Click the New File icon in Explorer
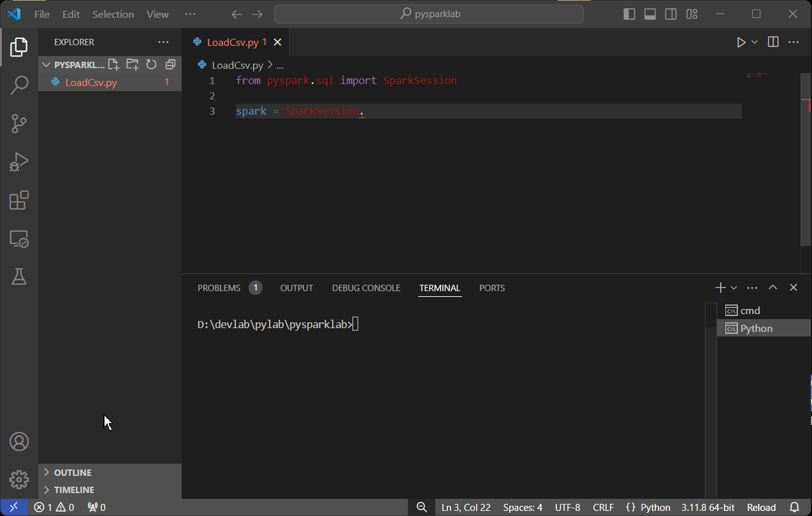Screen dimensions: 812x516 [x=113, y=64]
